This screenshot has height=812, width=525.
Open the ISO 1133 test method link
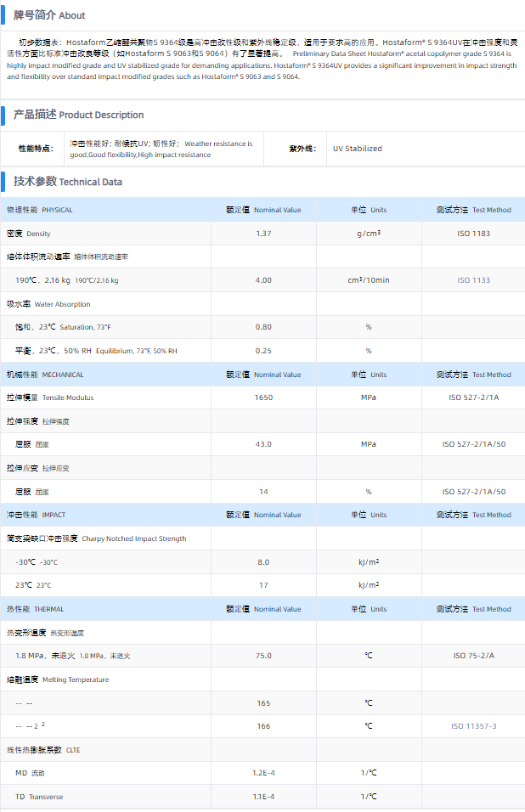pyautogui.click(x=473, y=280)
